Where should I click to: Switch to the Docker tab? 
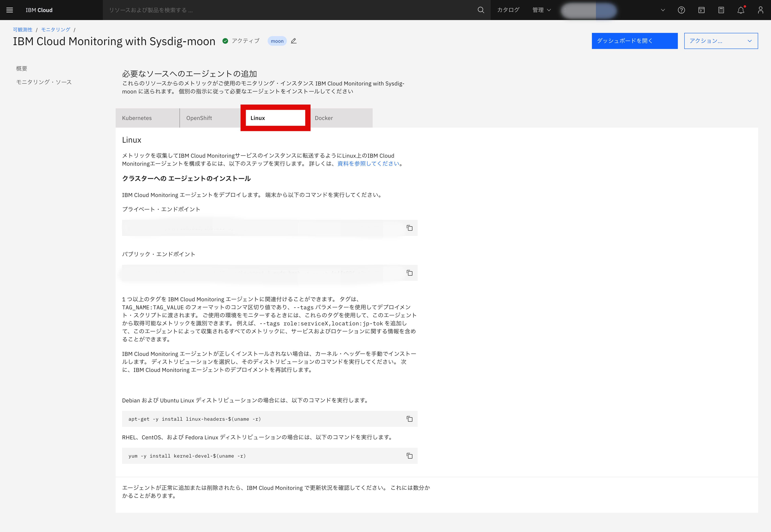pyautogui.click(x=323, y=118)
